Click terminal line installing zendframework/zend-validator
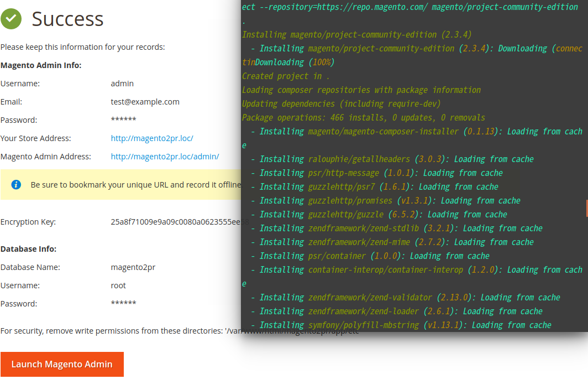 [x=406, y=298]
